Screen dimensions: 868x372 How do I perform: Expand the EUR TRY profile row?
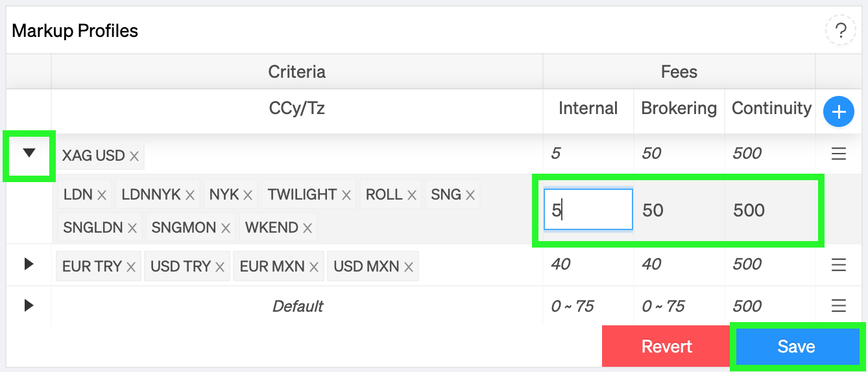(x=29, y=264)
